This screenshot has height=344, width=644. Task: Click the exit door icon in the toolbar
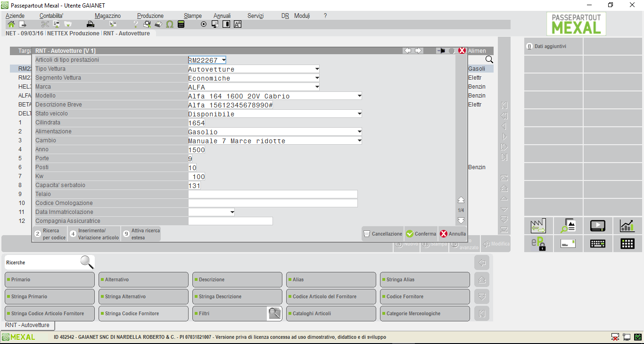point(22,24)
